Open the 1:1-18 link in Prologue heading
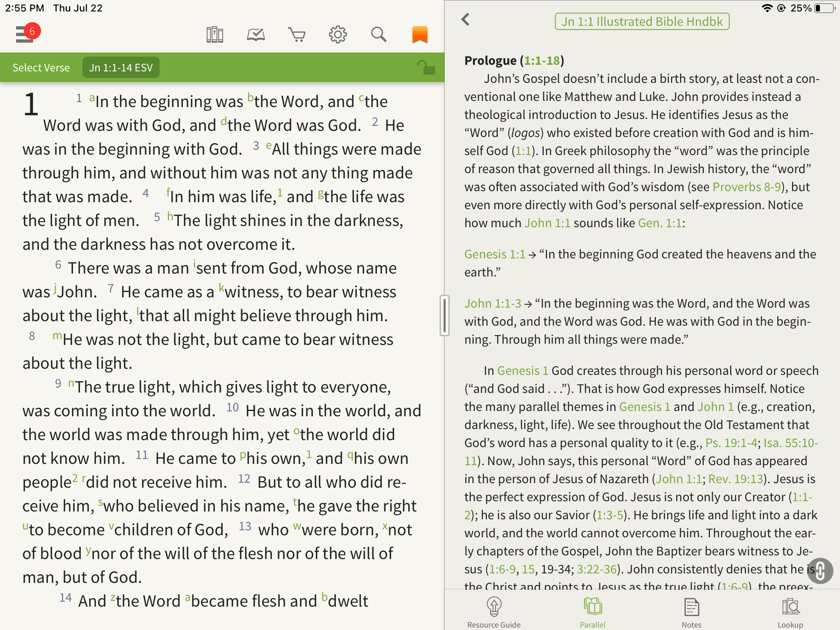Viewport: 840px width, 630px height. click(x=542, y=61)
